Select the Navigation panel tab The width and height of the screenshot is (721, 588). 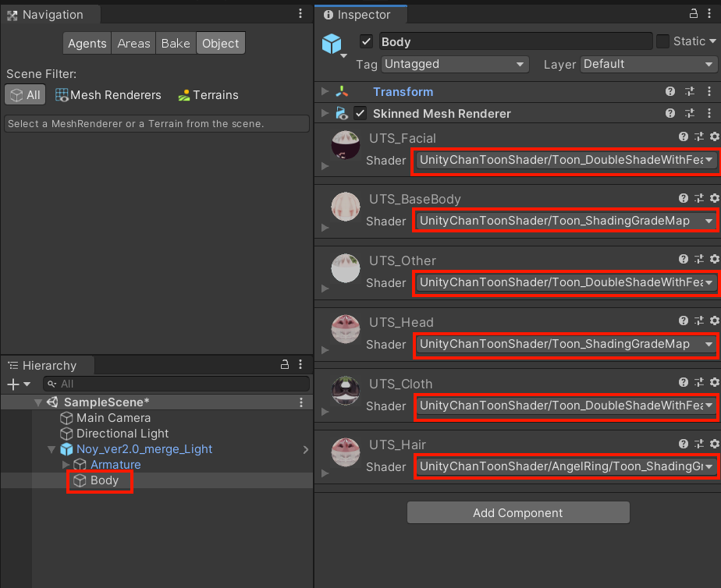51,15
